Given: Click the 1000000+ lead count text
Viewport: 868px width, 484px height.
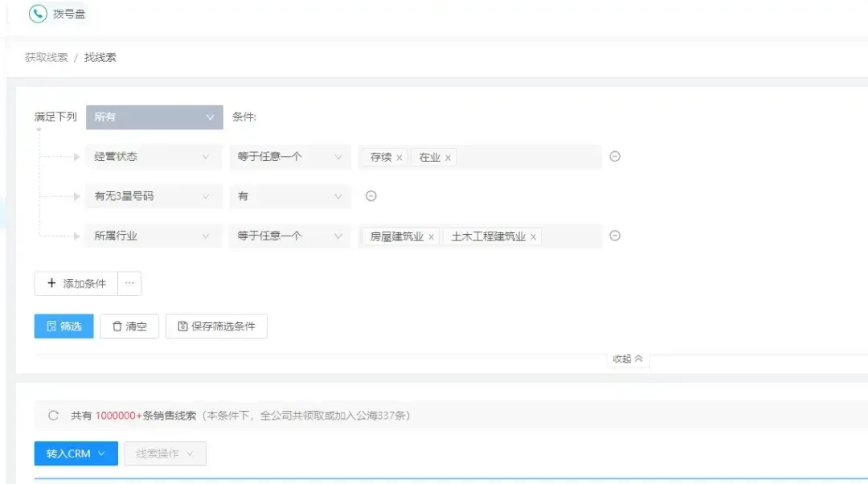Looking at the screenshot, I should click(x=118, y=416).
